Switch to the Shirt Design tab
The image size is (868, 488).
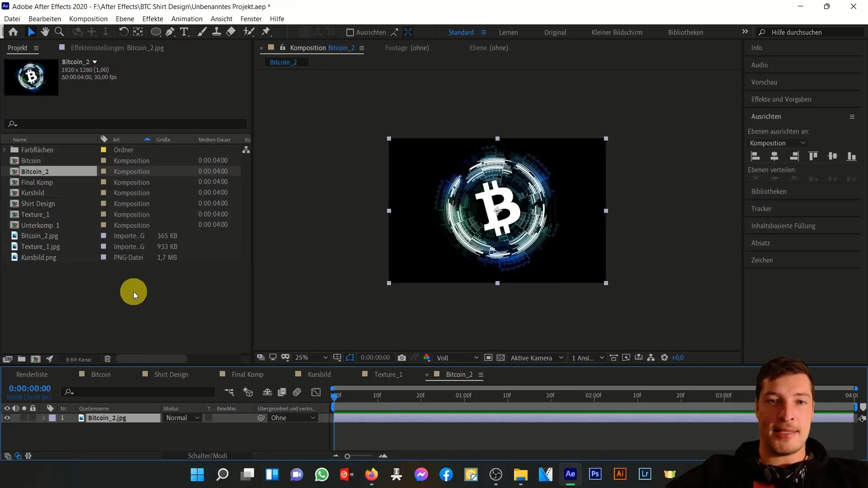(x=171, y=374)
